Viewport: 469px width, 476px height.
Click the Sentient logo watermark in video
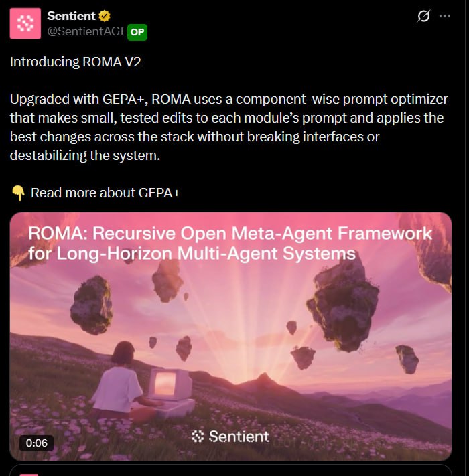coord(230,437)
